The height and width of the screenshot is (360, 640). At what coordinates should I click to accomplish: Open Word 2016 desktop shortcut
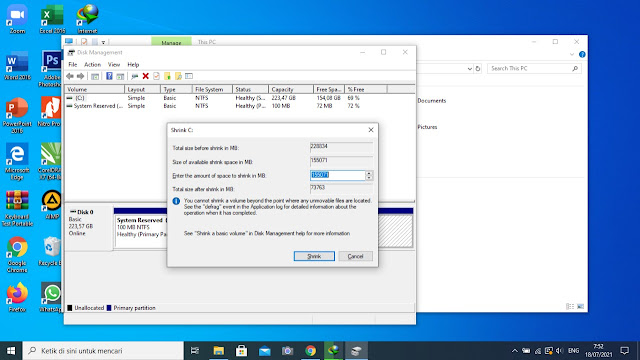(17, 65)
